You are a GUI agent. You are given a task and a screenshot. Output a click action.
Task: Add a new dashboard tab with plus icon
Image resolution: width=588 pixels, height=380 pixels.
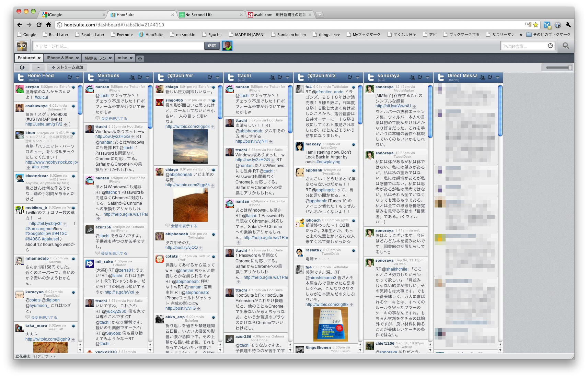[140, 58]
